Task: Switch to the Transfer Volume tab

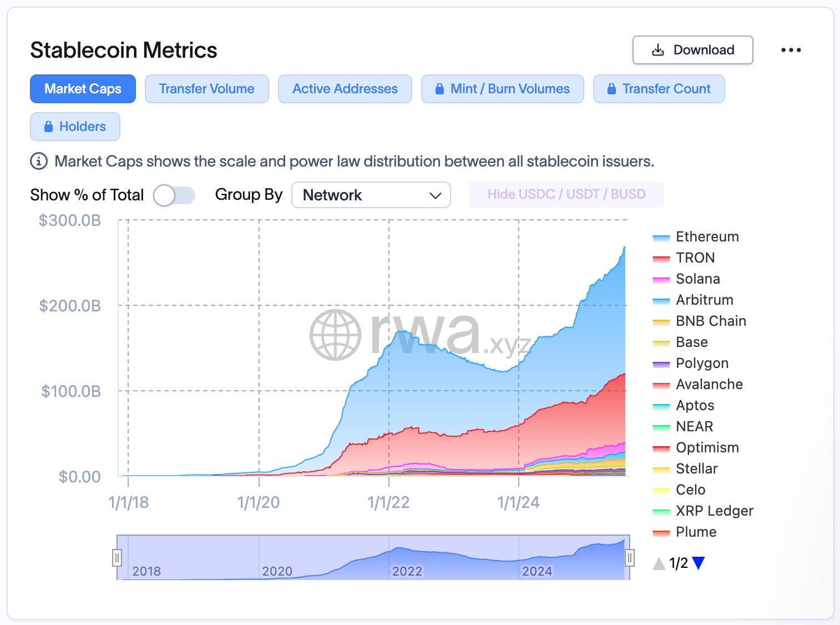Action: click(206, 88)
